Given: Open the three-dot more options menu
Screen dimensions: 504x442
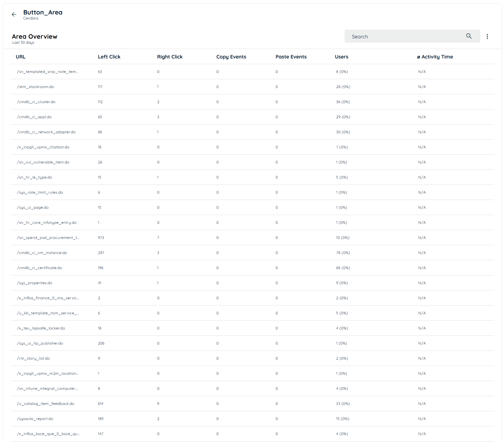Looking at the screenshot, I should [487, 36].
